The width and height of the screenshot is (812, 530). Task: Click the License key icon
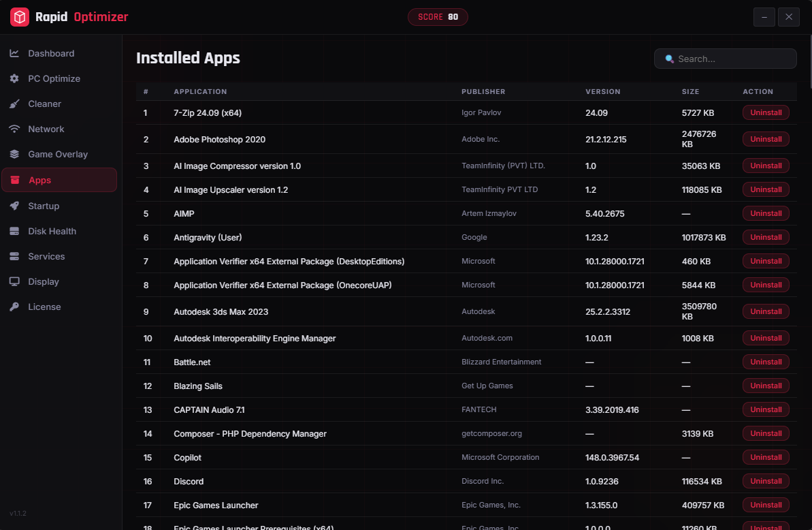(14, 307)
